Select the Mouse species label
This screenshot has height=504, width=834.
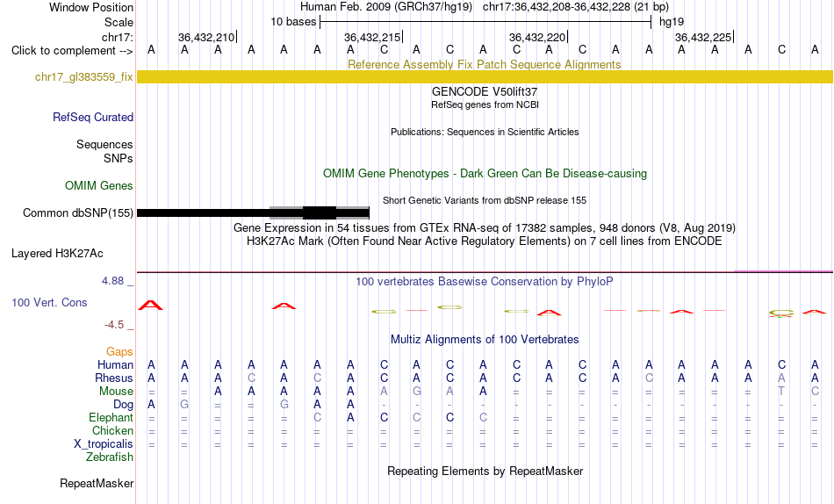[116, 392]
